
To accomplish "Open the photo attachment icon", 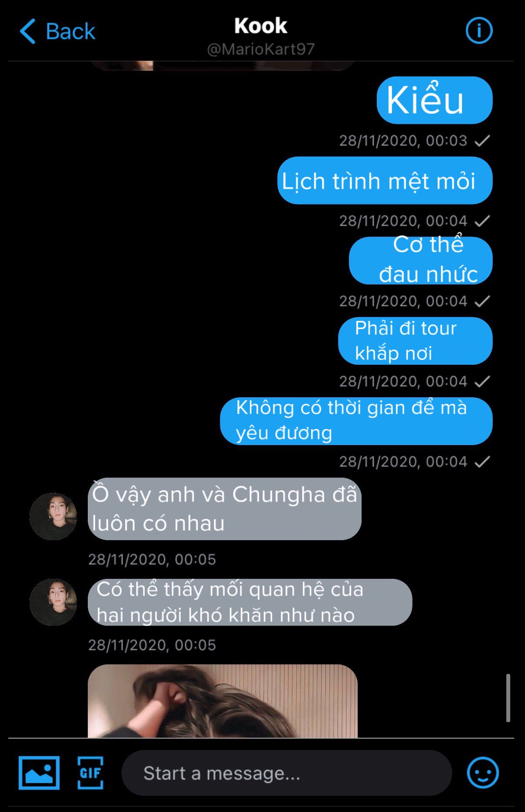I will (x=39, y=773).
